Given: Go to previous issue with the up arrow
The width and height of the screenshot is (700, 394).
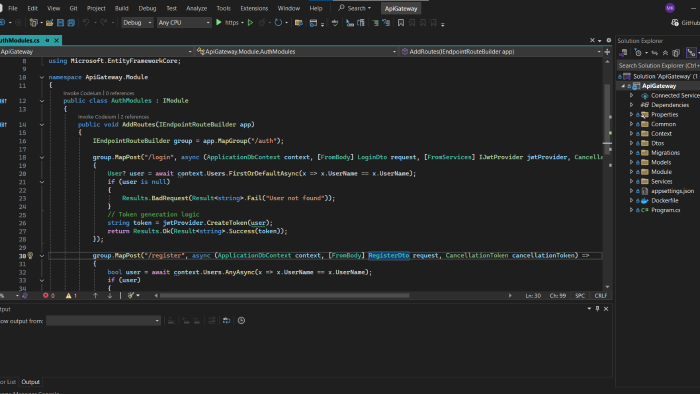Looking at the screenshot, I should pos(95,295).
